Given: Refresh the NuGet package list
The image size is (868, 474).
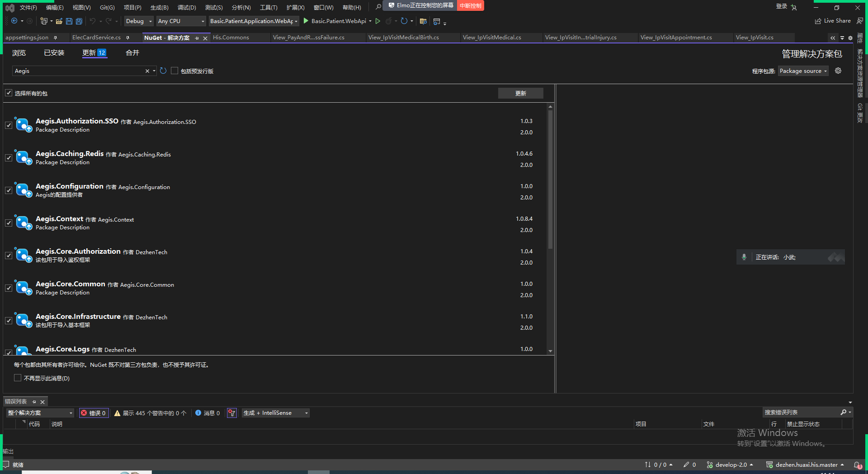Looking at the screenshot, I should [163, 71].
